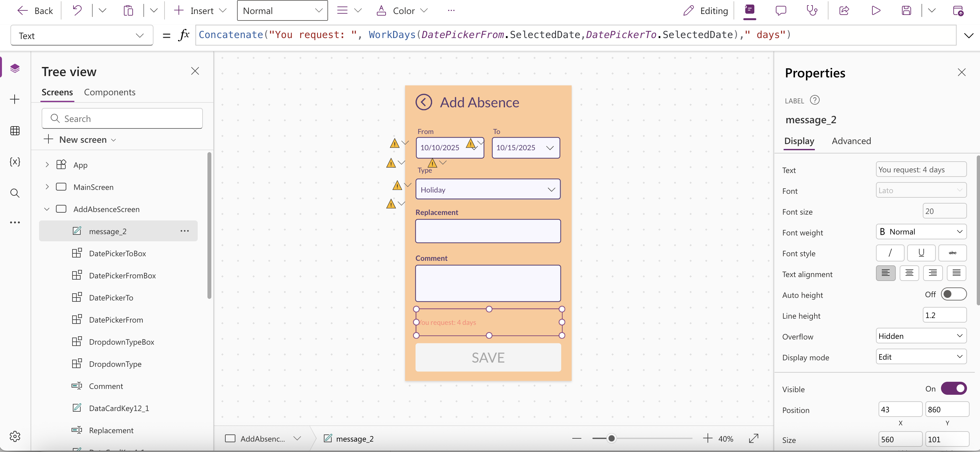
Task: Open the Search icon in sidebar
Action: (15, 193)
